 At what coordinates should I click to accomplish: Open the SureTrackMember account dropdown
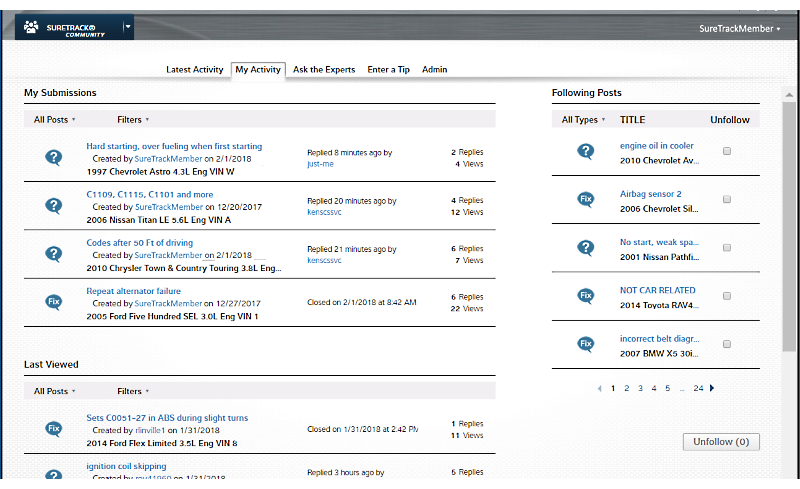pyautogui.click(x=739, y=29)
